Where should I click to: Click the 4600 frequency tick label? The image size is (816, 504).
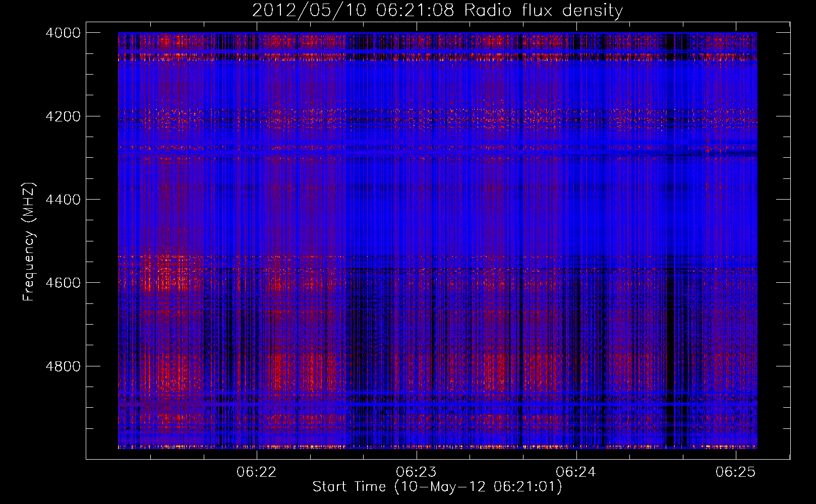coord(63,283)
